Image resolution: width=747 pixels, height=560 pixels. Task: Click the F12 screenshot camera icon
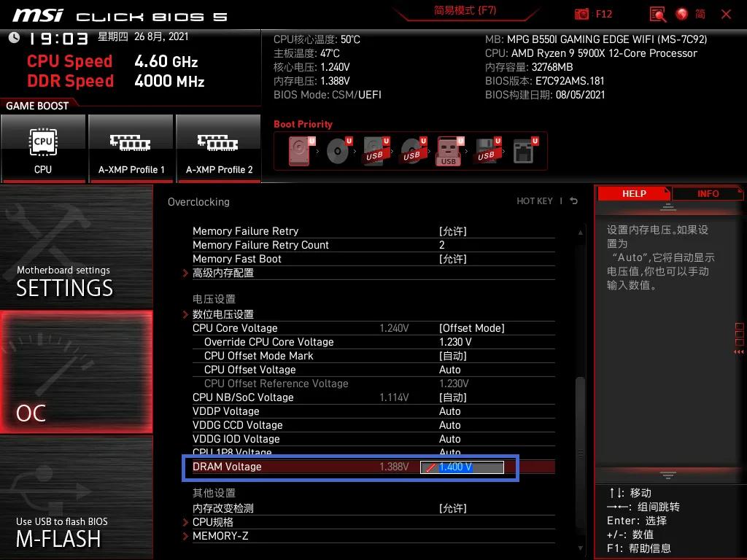pyautogui.click(x=582, y=14)
